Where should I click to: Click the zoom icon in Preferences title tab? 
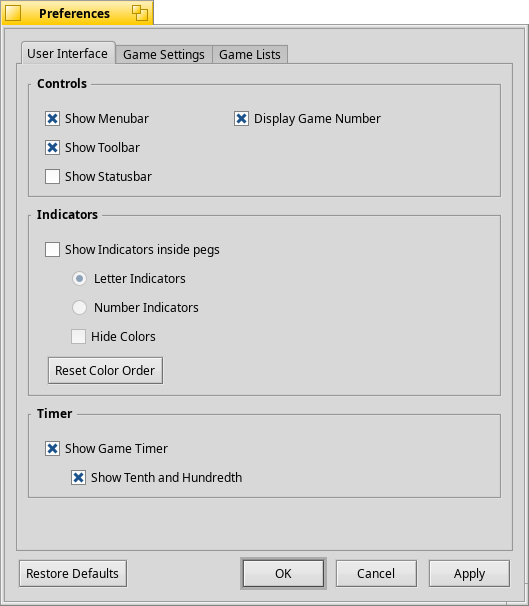[139, 13]
